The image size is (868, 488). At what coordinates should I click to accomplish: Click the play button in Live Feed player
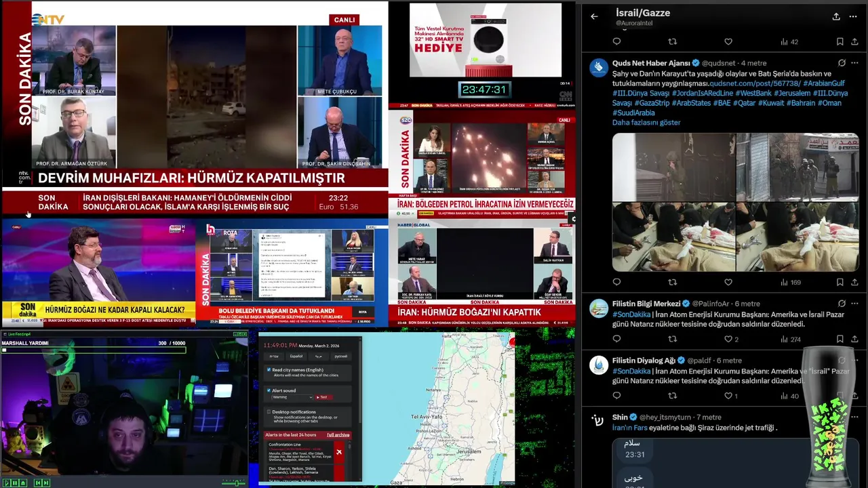pyautogui.click(x=6, y=483)
